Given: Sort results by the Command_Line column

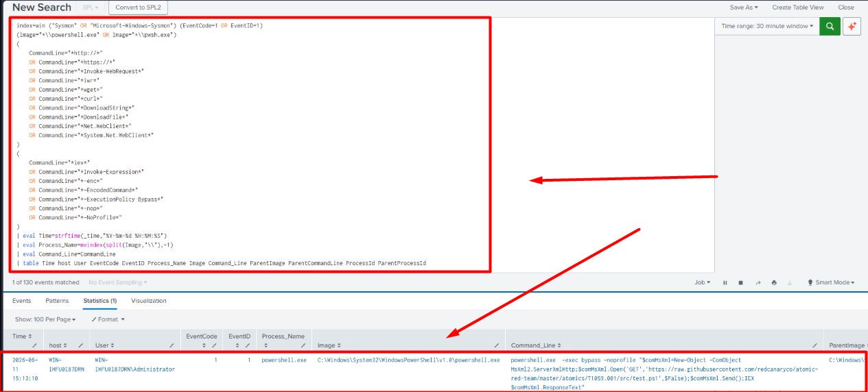Looking at the screenshot, I should tap(537, 345).
